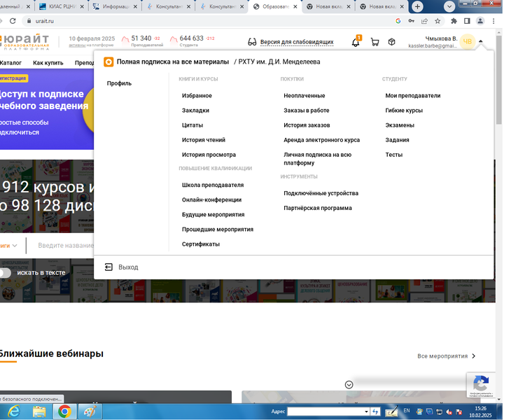
Task: Open the browser Extensions puzzle icon
Action: point(454,21)
